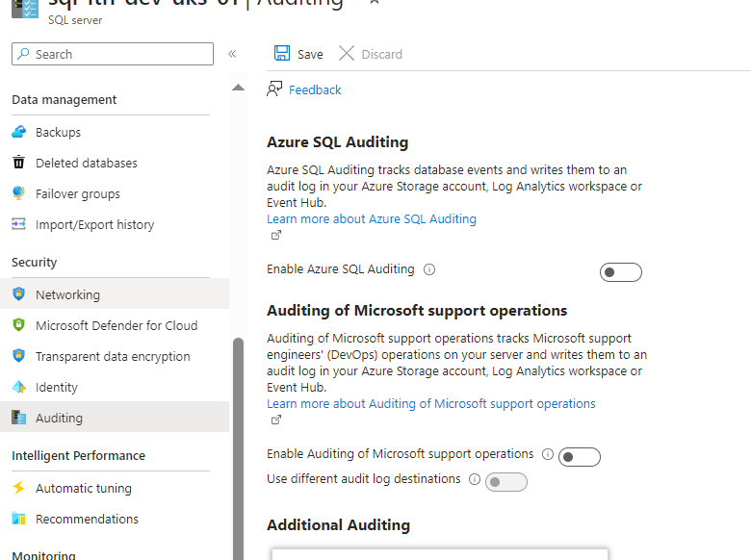This screenshot has width=751, height=560.
Task: Focus the sidebar Search field
Action: [113, 54]
